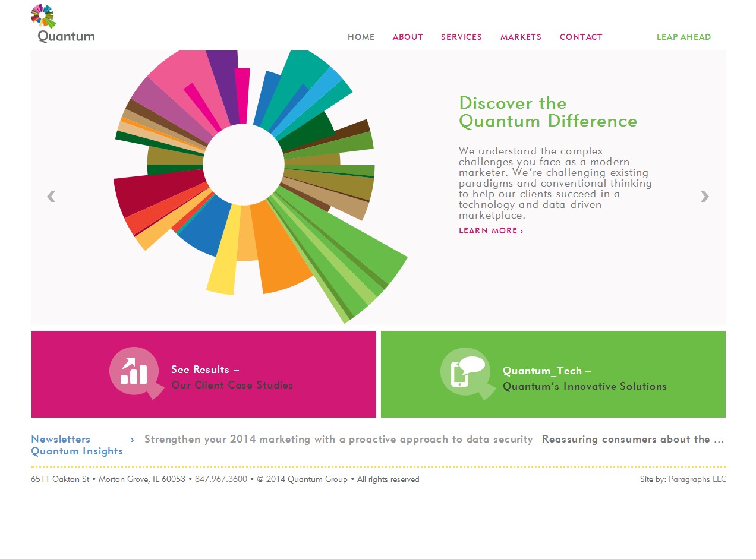756x559 pixels.
Task: Open the About menu item
Action: (x=408, y=37)
